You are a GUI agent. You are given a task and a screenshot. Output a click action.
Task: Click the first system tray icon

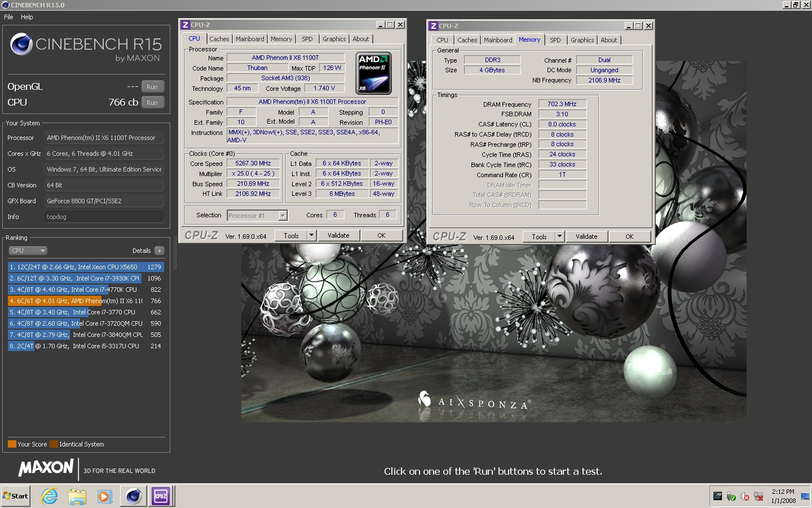pyautogui.click(x=717, y=497)
